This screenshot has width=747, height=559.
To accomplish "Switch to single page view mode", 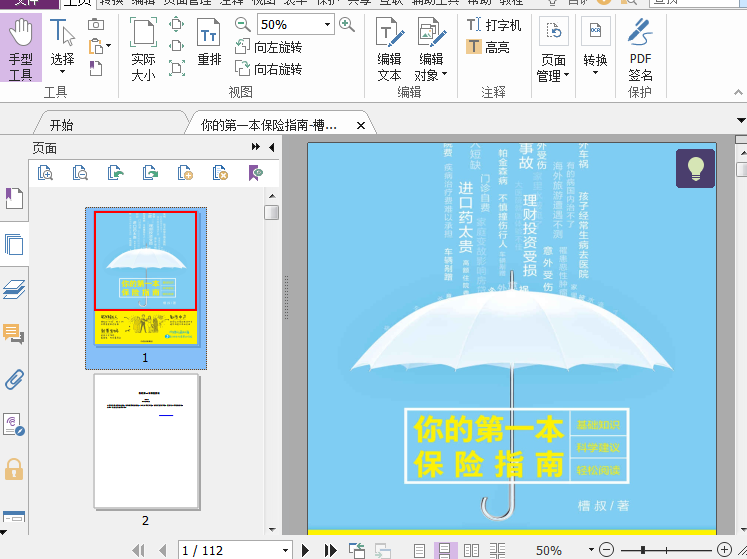I will click(x=419, y=550).
